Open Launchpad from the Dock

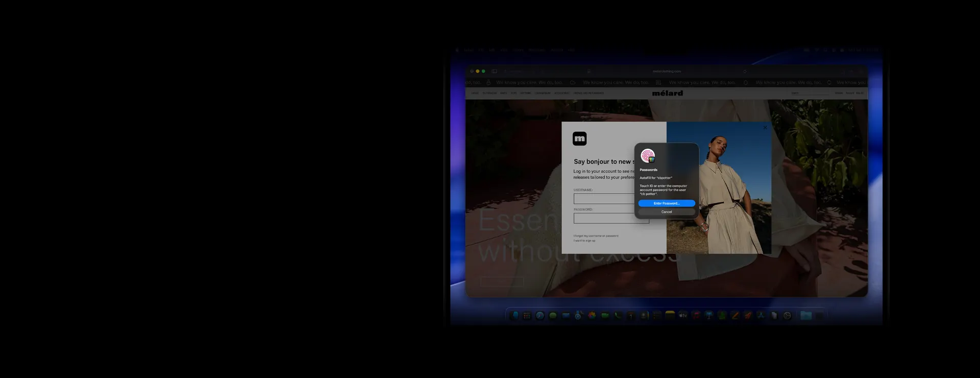[527, 315]
